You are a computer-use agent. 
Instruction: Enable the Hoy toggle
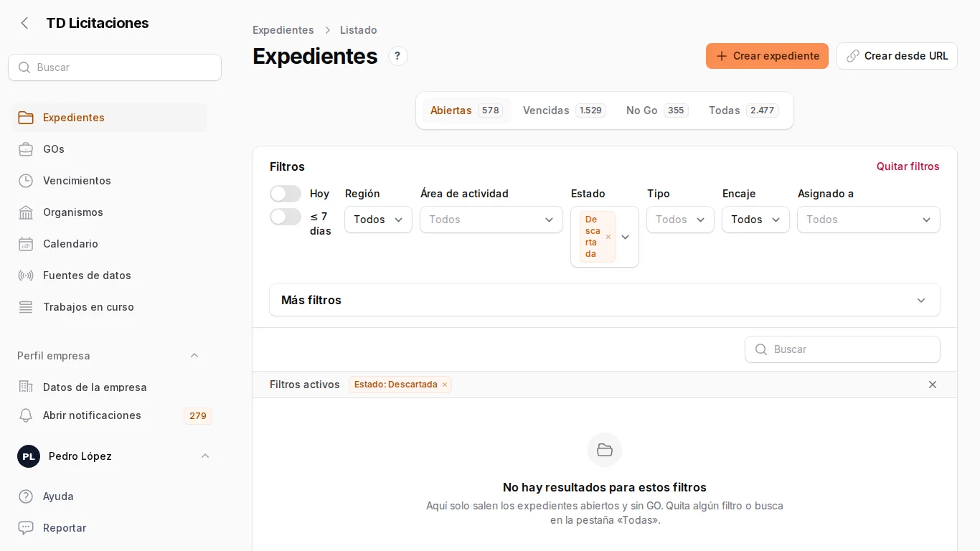pyautogui.click(x=286, y=194)
